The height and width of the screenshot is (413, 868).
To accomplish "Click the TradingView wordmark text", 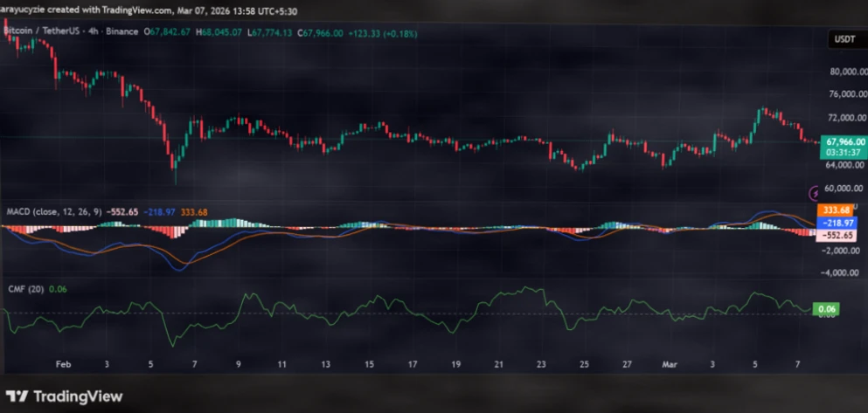I will [x=77, y=395].
